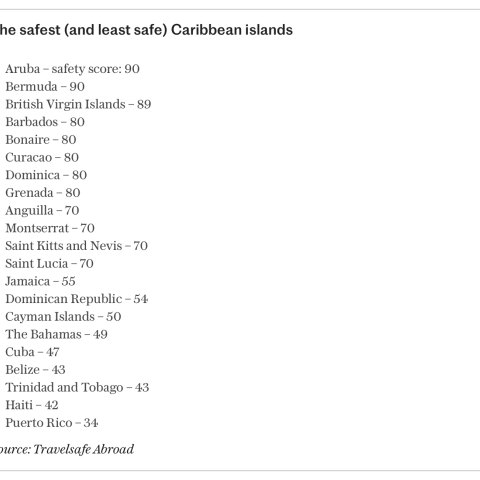Click the Bermuda – 90 entry
The height and width of the screenshot is (480, 480).
45,87
